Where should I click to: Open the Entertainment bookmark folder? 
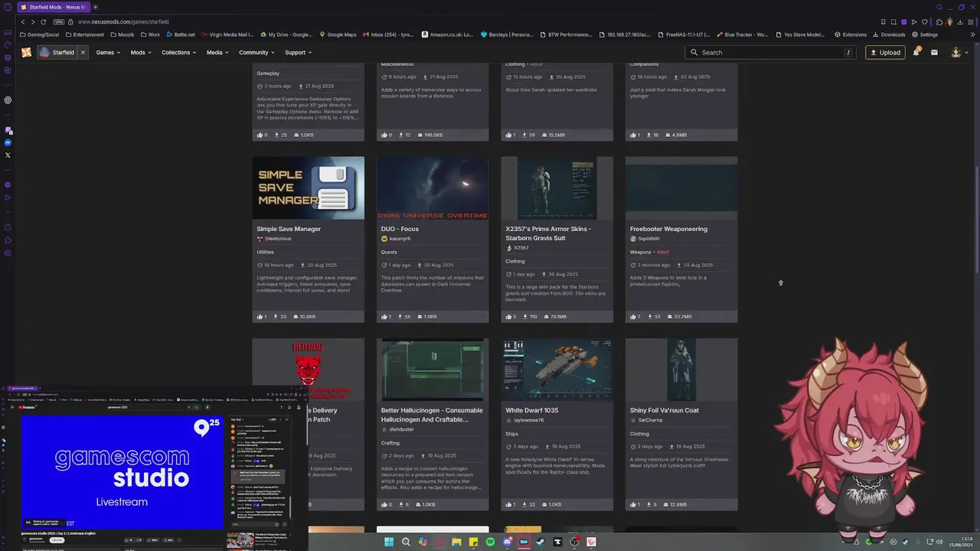click(84, 34)
